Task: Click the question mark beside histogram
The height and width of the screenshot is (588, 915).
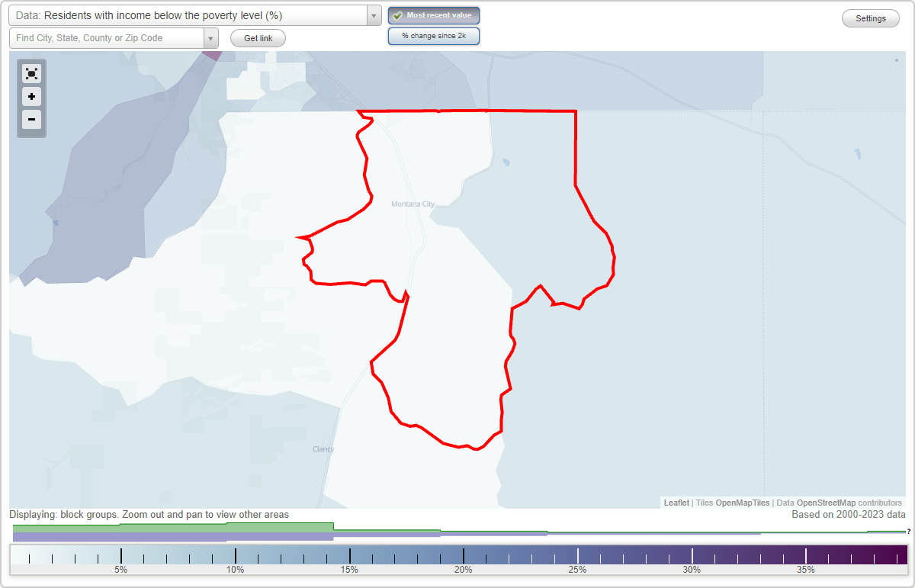Action: click(x=909, y=532)
